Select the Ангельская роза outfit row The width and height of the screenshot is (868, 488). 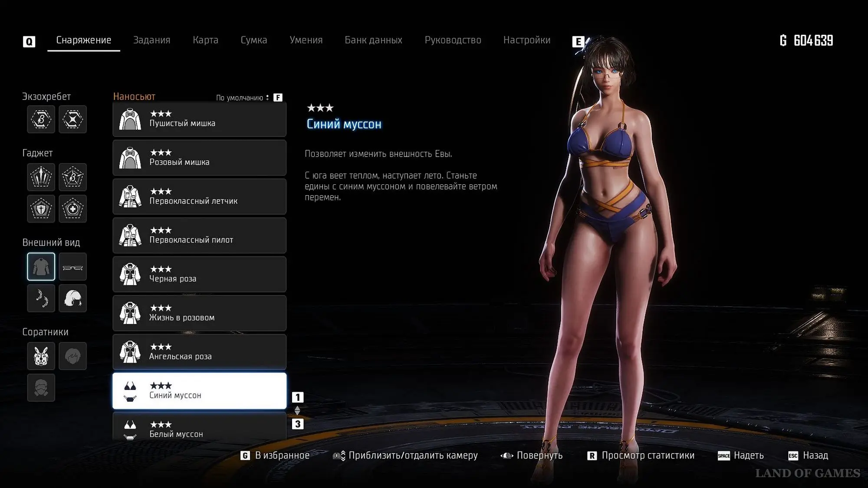point(199,352)
